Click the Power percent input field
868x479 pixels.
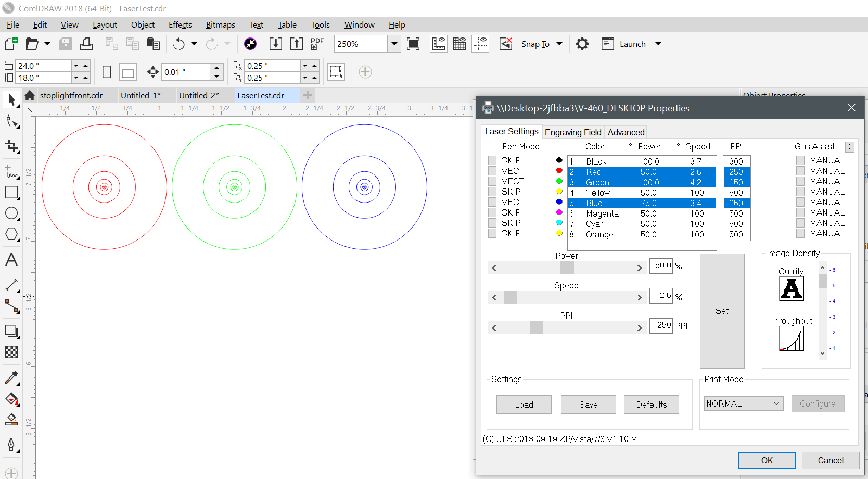click(x=661, y=266)
